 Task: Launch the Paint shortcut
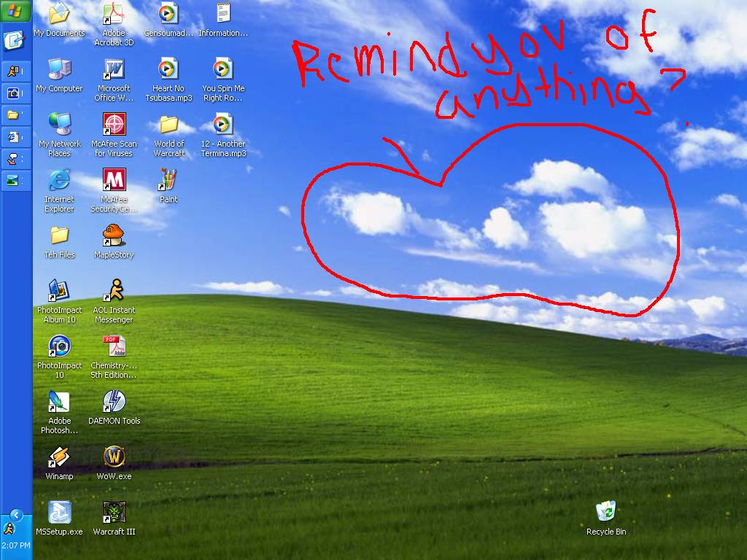coord(169,180)
